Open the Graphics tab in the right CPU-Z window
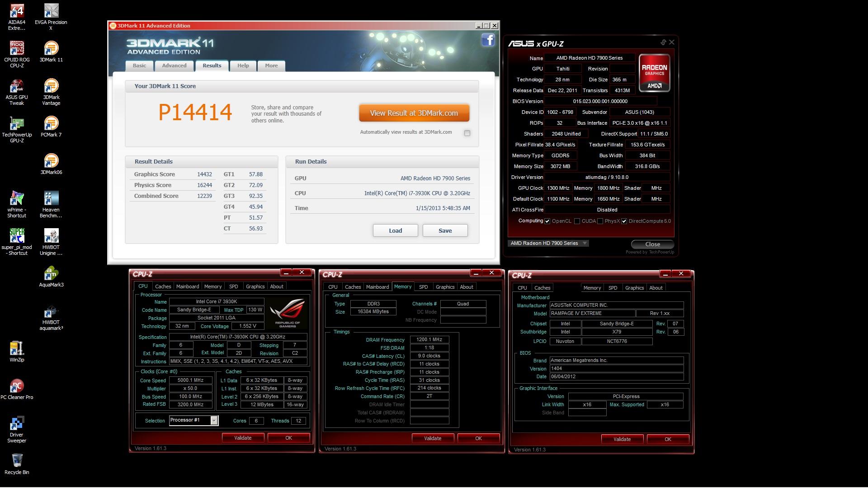 (634, 288)
